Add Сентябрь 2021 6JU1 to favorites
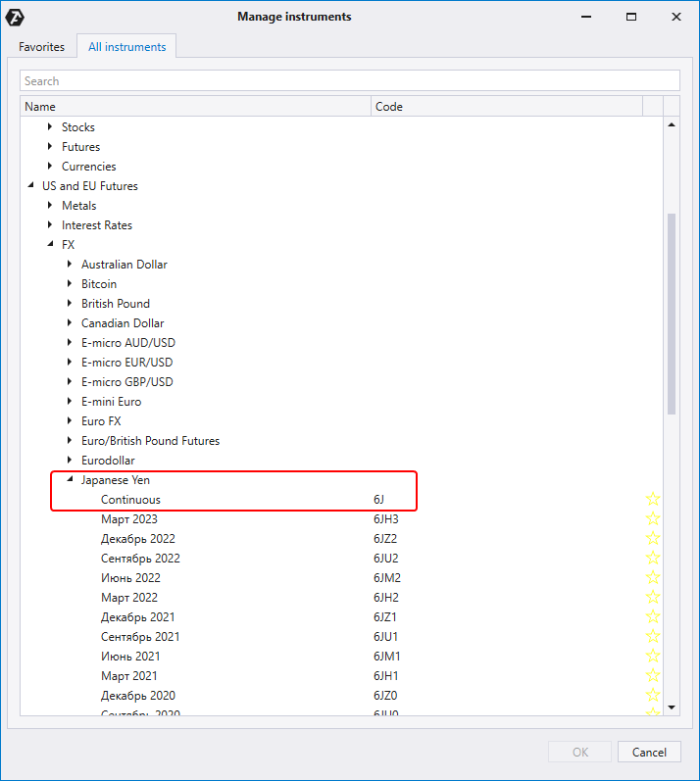The image size is (700, 781). (653, 637)
